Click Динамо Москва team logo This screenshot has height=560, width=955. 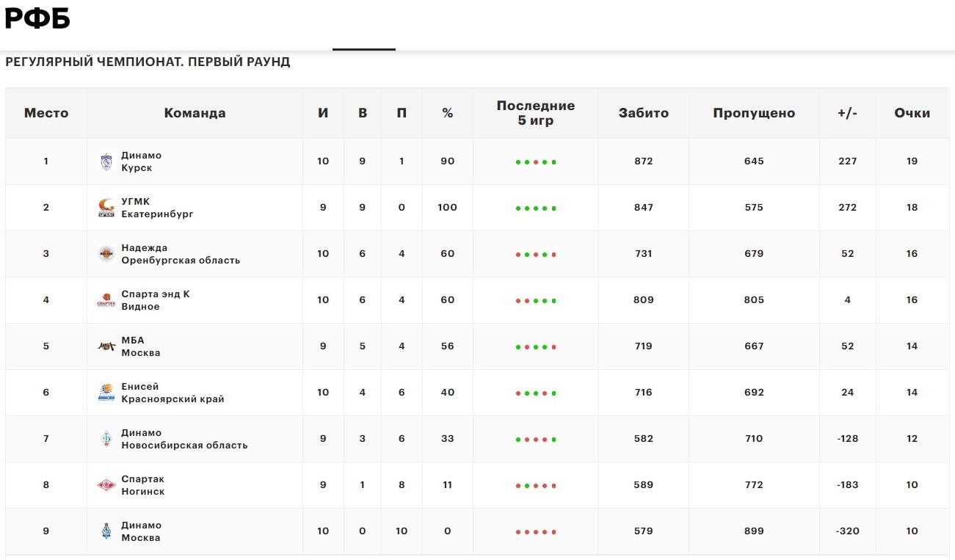(x=106, y=531)
